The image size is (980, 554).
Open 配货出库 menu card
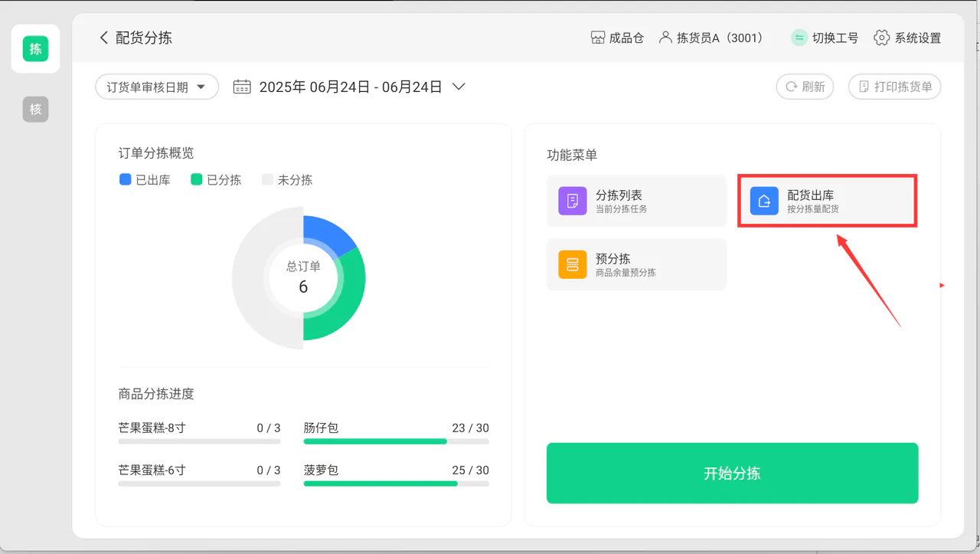click(828, 201)
